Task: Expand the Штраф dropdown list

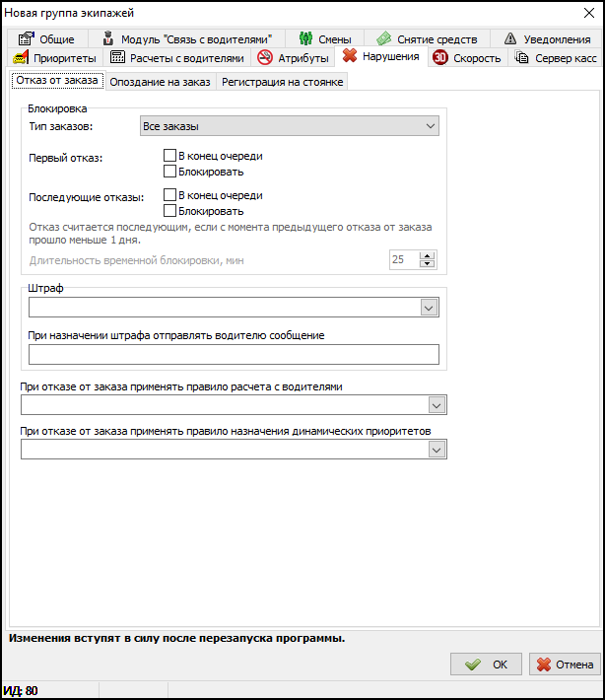Action: pos(430,308)
